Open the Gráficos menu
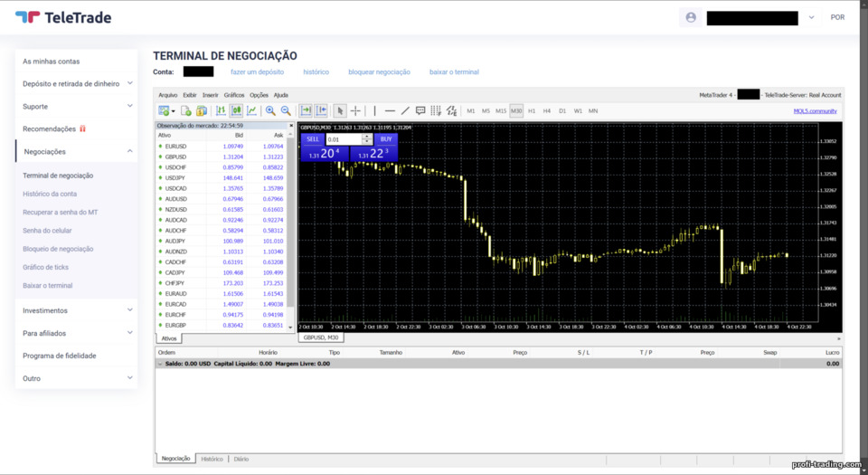Viewport: 868px width, 475px height. [234, 95]
